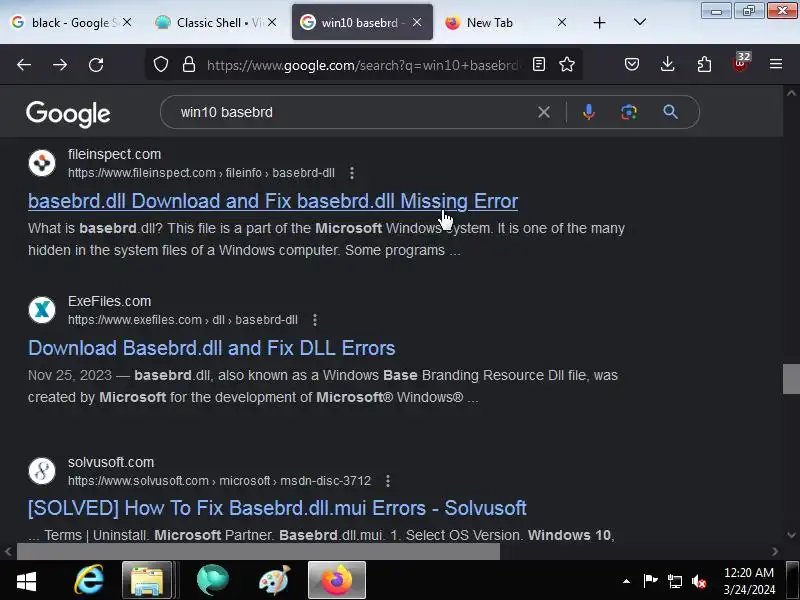Click the scroll left arrow at bottom
Viewport: 800px width, 600px height.
(8, 552)
